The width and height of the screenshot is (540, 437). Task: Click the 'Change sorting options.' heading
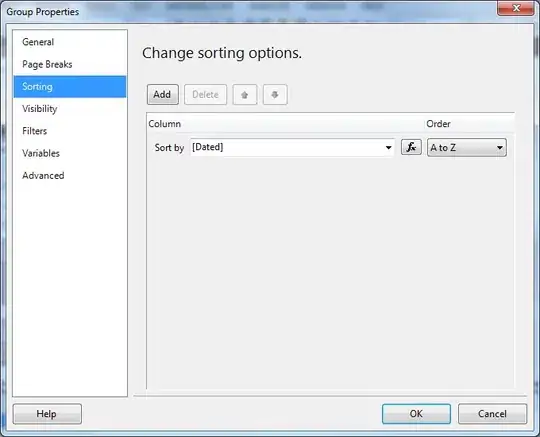[x=222, y=53]
